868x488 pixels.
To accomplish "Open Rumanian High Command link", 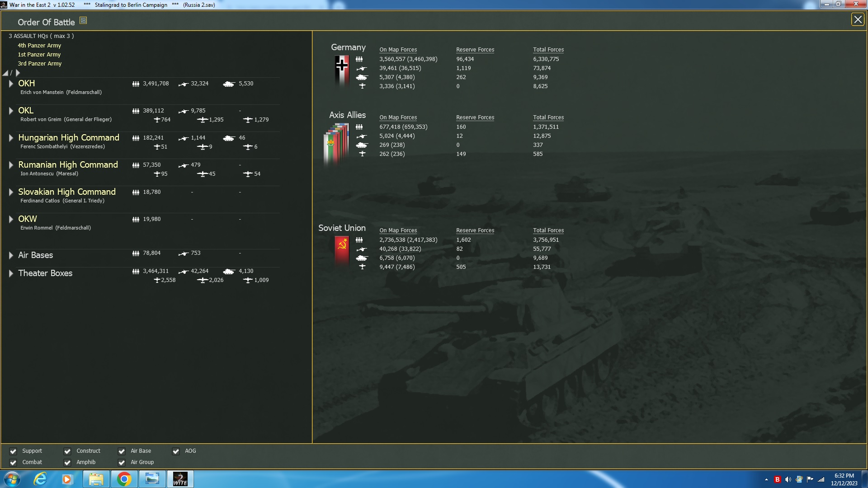I will tap(68, 165).
